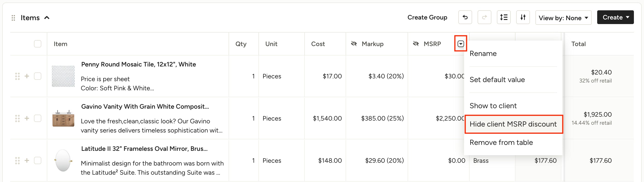This screenshot has height=182, width=644.
Task: Click the undo arrow button
Action: tap(465, 17)
